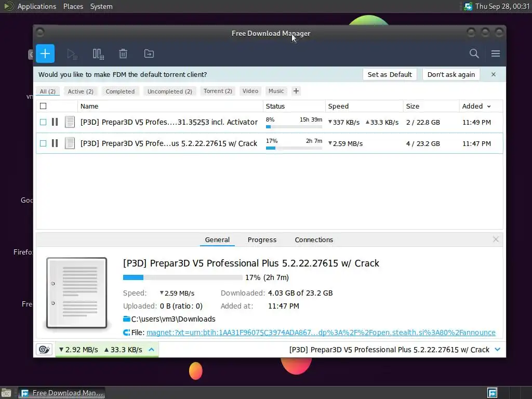
Task: Filter by Active (2) downloads
Action: pyautogui.click(x=81, y=91)
